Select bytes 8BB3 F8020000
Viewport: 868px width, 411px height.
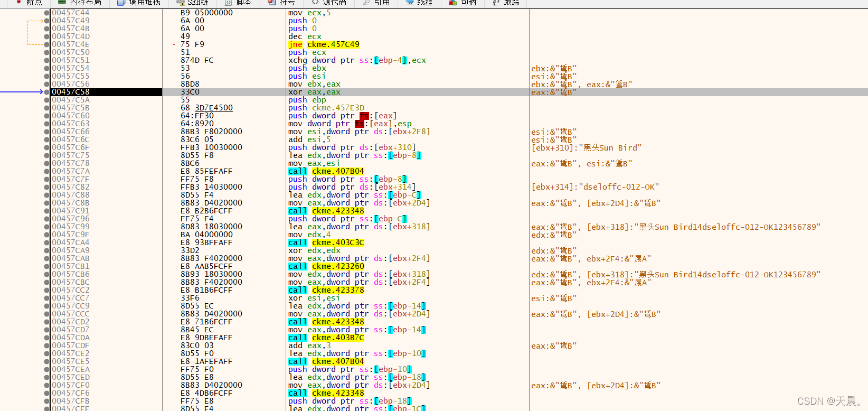pyautogui.click(x=211, y=132)
